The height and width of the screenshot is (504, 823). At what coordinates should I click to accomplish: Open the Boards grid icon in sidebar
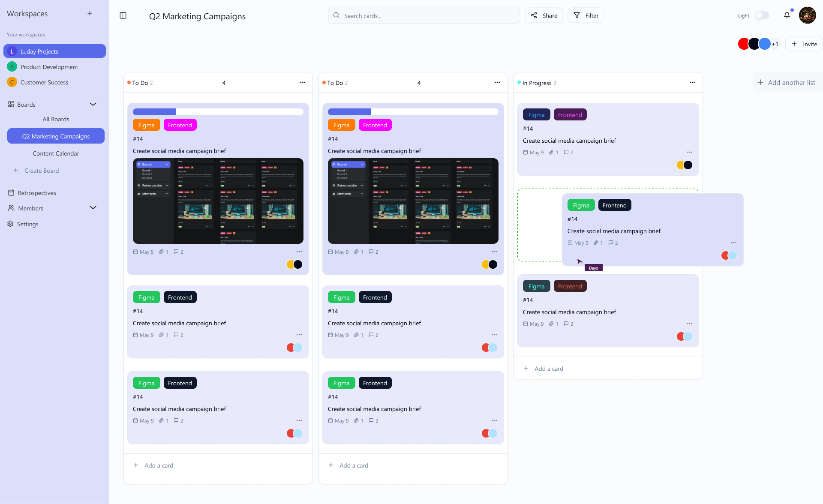(x=12, y=104)
